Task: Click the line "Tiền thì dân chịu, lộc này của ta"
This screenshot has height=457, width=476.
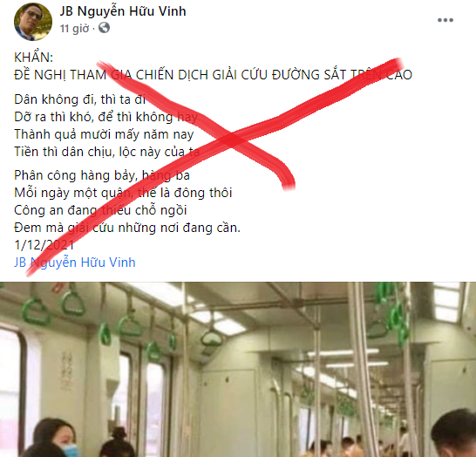Action: (107, 152)
